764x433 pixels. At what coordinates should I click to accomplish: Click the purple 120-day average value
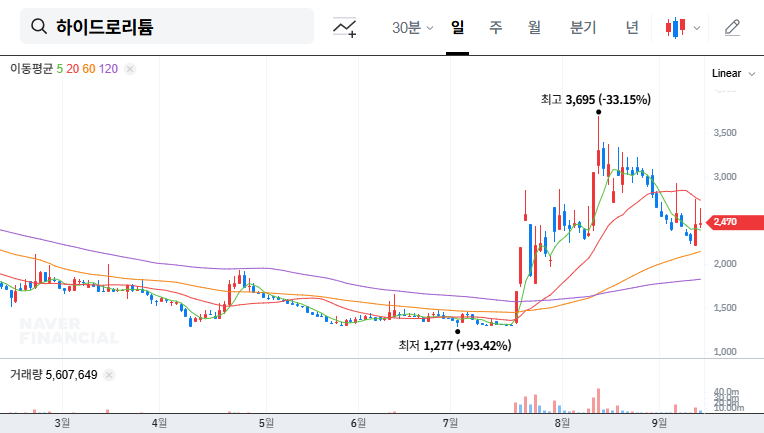[108, 69]
